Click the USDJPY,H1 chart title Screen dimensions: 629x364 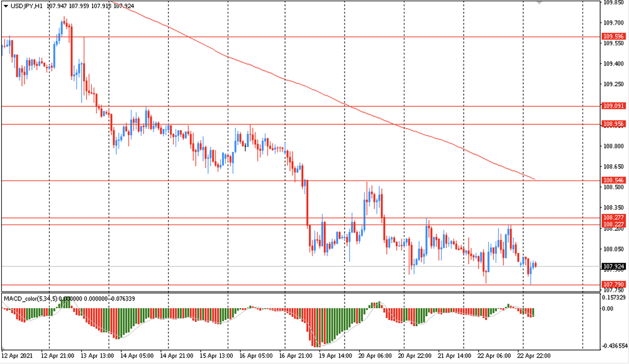pyautogui.click(x=26, y=6)
